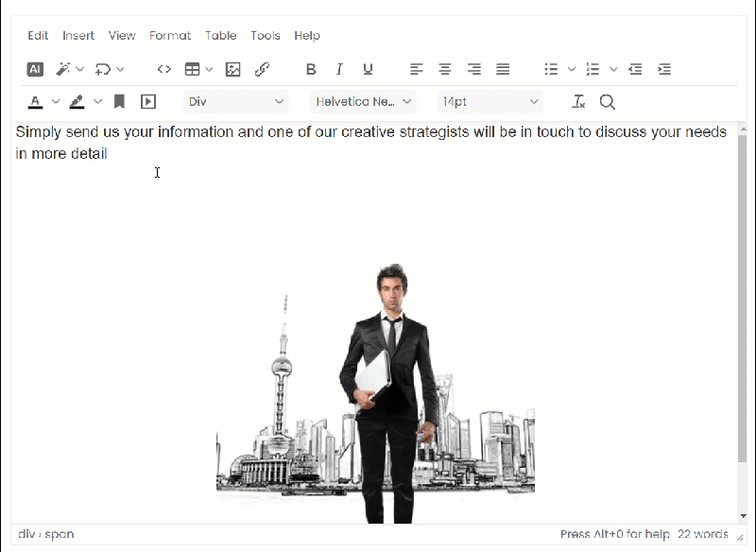Click the insert table icon
The width and height of the screenshot is (756, 552).
192,69
